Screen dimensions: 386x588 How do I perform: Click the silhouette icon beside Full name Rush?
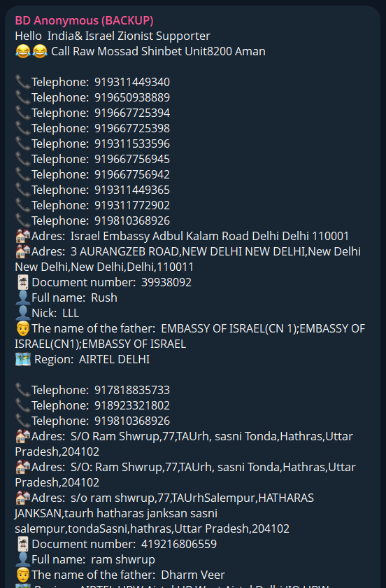click(x=22, y=297)
